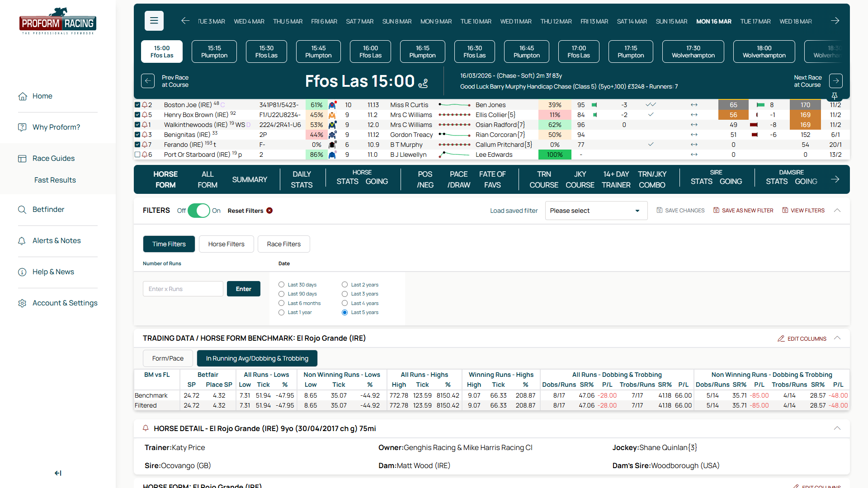
Task: Click the Betfinder search icon
Action: tap(22, 210)
